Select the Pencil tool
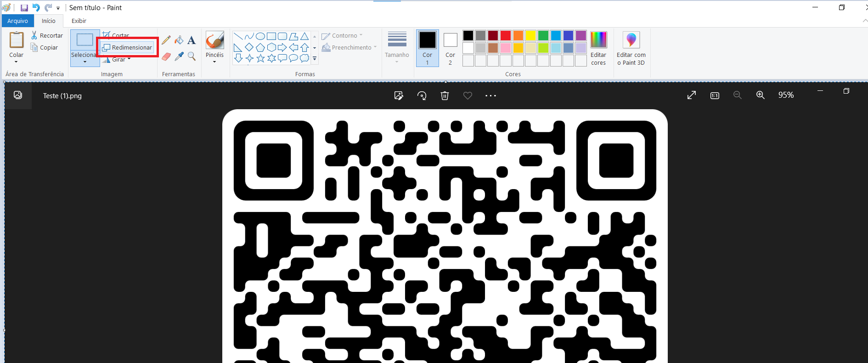868x363 pixels. pos(166,40)
